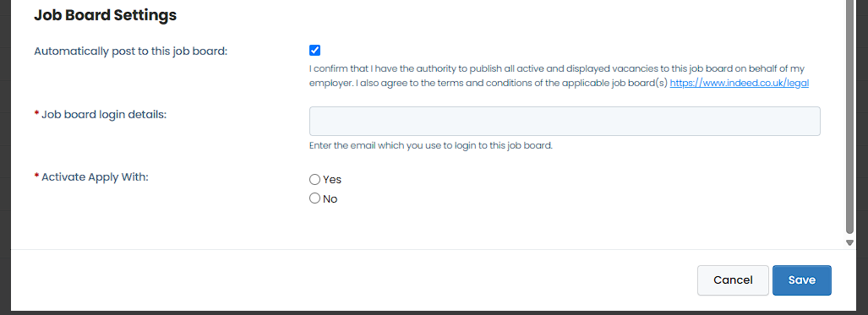Image resolution: width=868 pixels, height=315 pixels.
Task: Focus the job board login details field
Action: pos(565,122)
